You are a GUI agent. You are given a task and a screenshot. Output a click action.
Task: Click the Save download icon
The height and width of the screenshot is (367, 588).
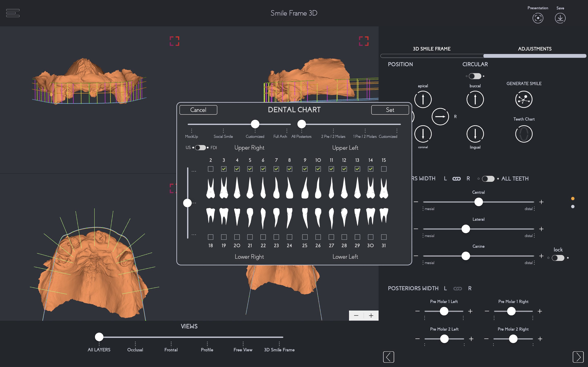tap(560, 18)
